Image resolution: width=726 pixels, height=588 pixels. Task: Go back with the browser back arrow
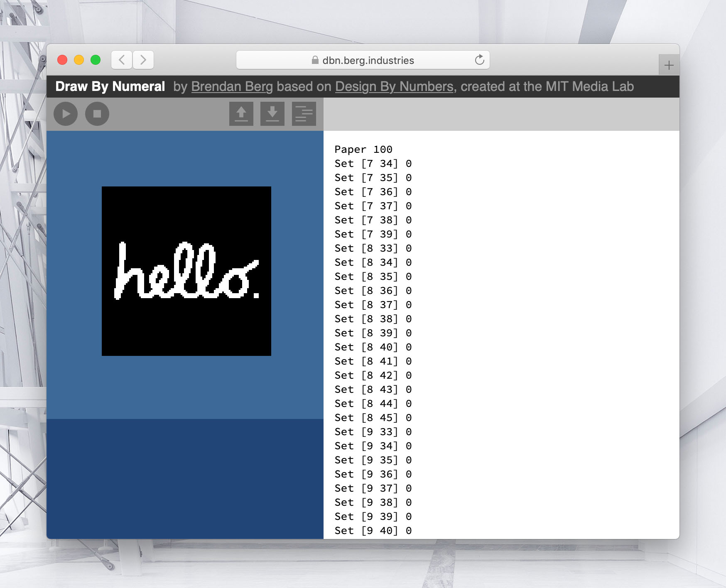[x=122, y=60]
